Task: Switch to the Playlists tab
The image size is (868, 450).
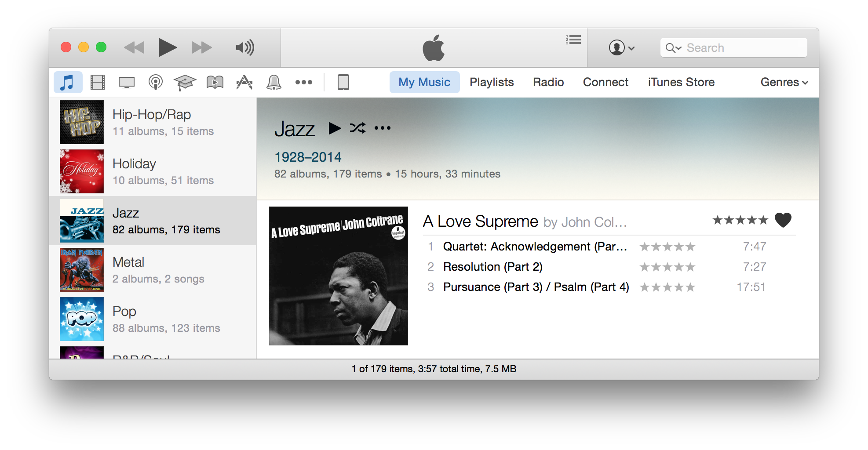Action: tap(492, 82)
